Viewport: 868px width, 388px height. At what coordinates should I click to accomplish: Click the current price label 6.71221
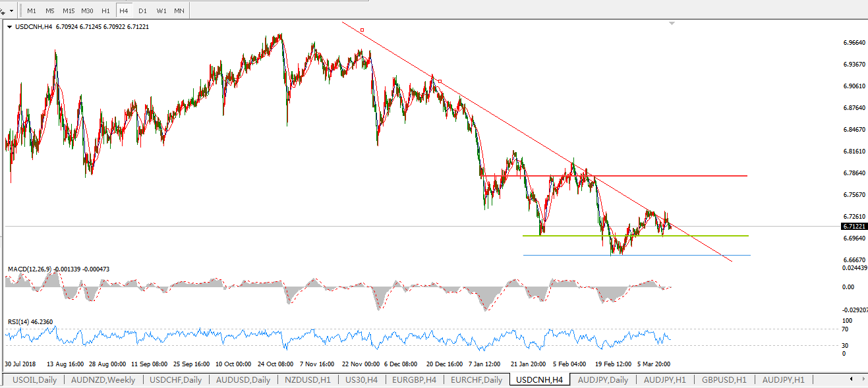tap(854, 227)
